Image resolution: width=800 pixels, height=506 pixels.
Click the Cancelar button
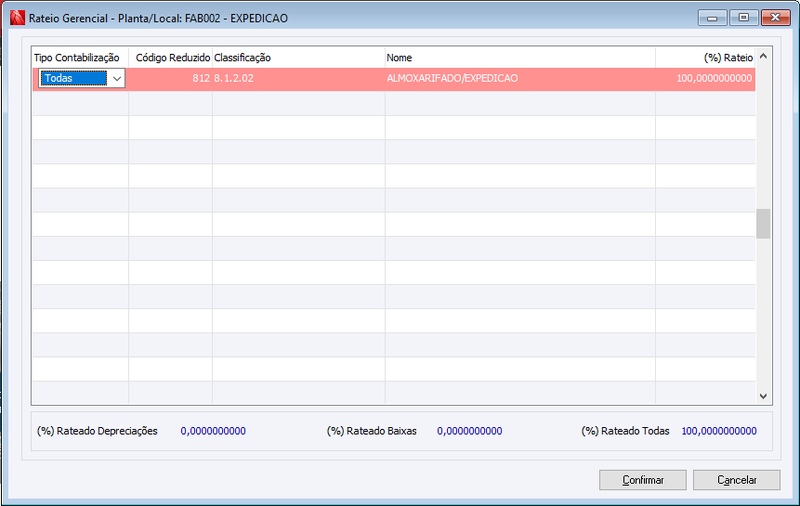(x=737, y=480)
